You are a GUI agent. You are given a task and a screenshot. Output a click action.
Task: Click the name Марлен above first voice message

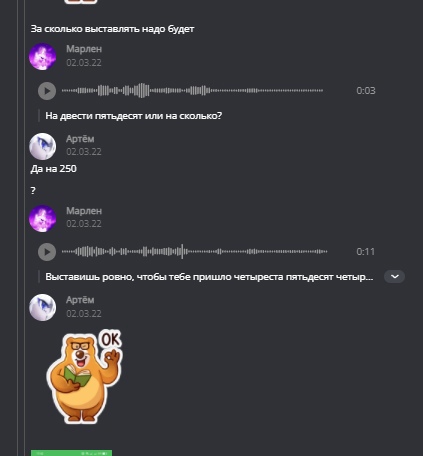click(x=84, y=49)
